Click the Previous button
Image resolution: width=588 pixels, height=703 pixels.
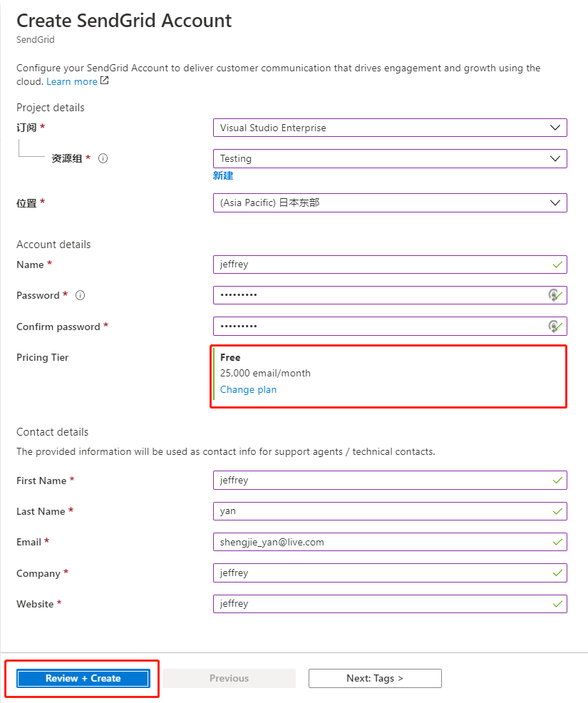(229, 678)
